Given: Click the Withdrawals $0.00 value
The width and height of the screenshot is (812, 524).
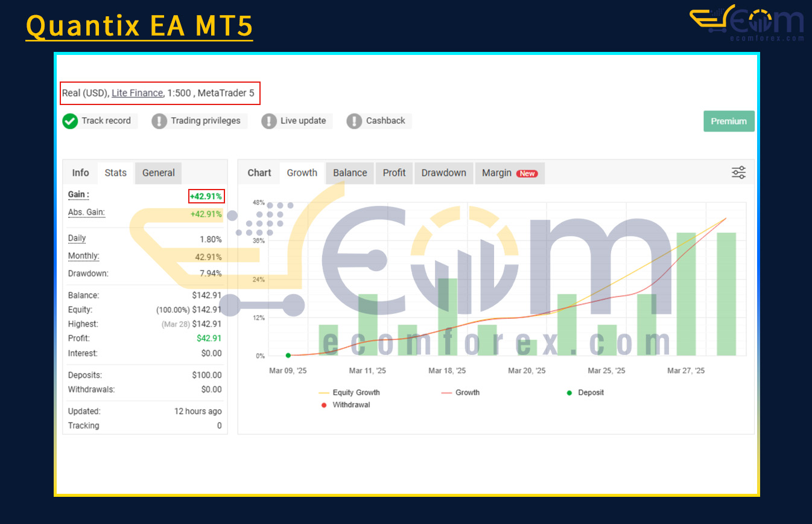Looking at the screenshot, I should click(212, 389).
